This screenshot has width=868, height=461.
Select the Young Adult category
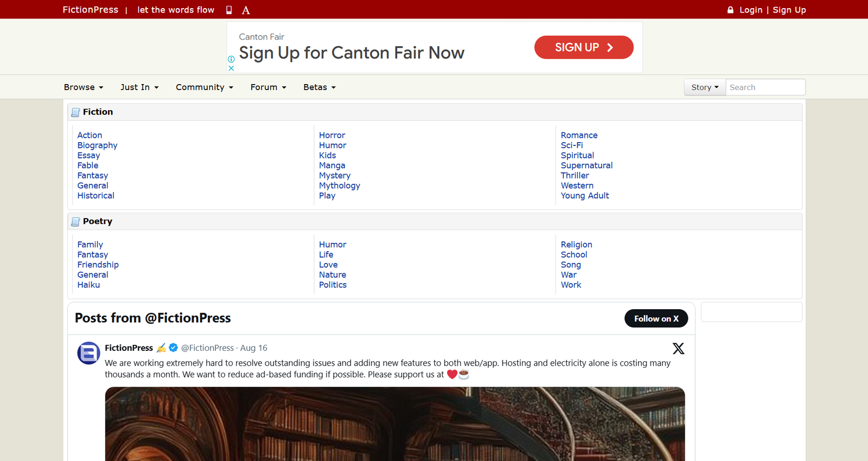[585, 196]
